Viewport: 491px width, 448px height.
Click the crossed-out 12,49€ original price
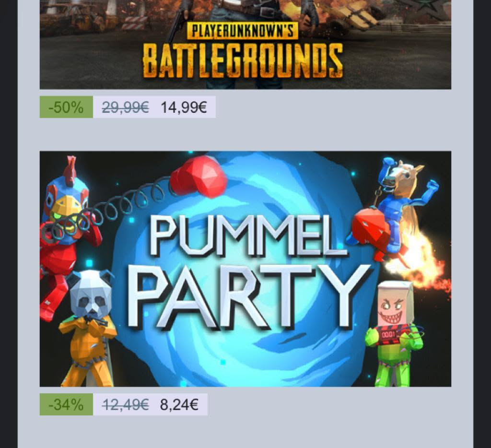coord(125,405)
